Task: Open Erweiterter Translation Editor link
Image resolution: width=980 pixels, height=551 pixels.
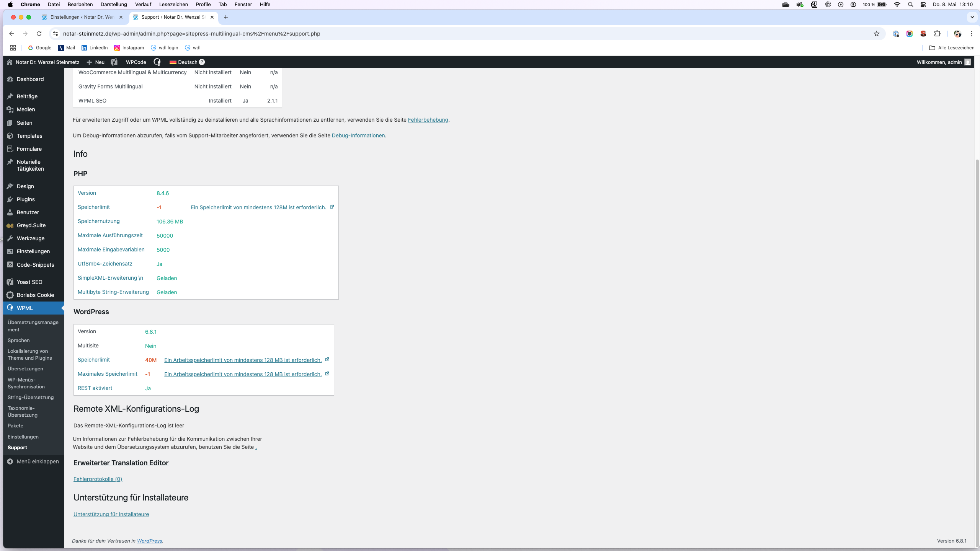Action: pos(121,463)
